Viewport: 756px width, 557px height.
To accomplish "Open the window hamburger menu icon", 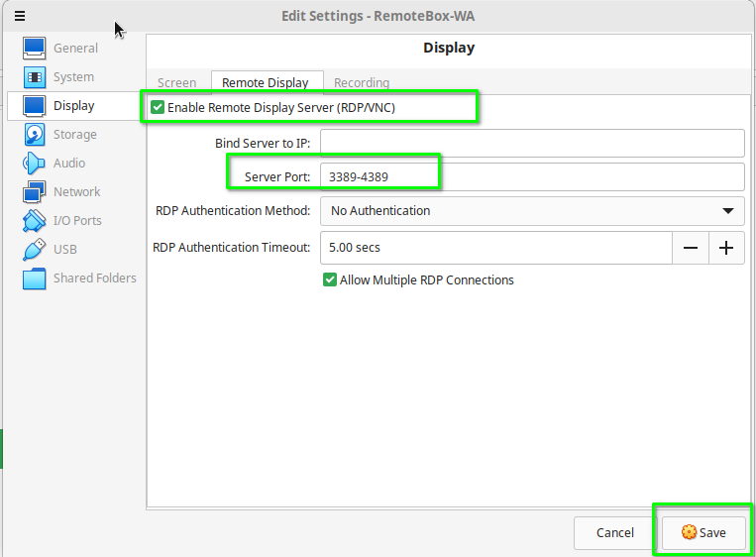I will 20,15.
